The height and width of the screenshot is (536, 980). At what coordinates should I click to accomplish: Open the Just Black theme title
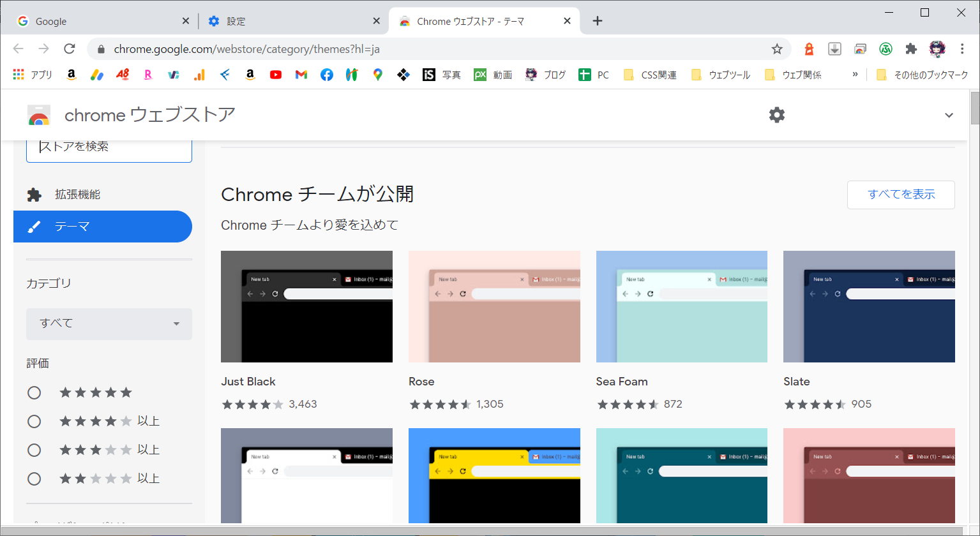click(248, 382)
